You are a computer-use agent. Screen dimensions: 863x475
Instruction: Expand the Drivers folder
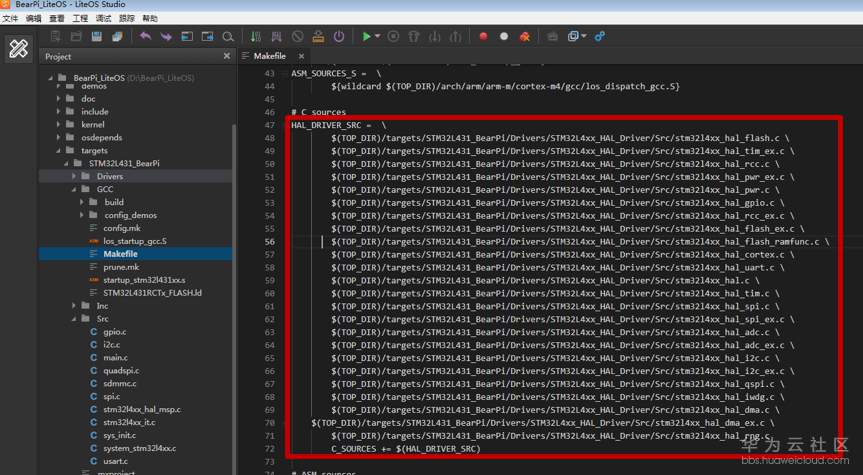point(74,176)
